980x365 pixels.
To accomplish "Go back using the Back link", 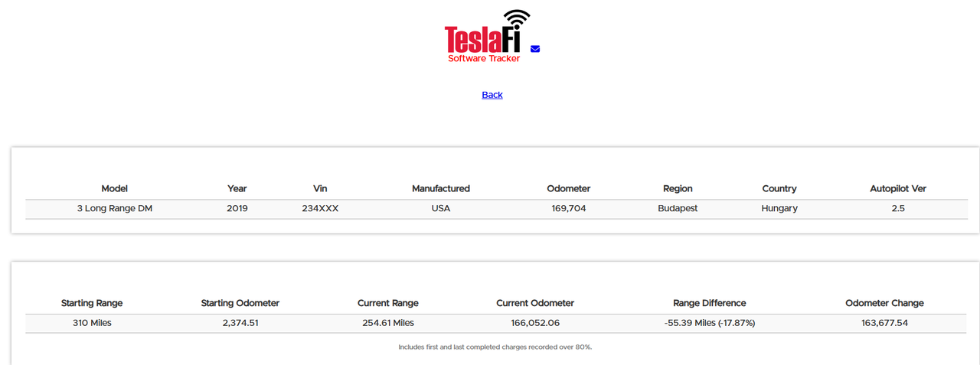I will pyautogui.click(x=492, y=95).
